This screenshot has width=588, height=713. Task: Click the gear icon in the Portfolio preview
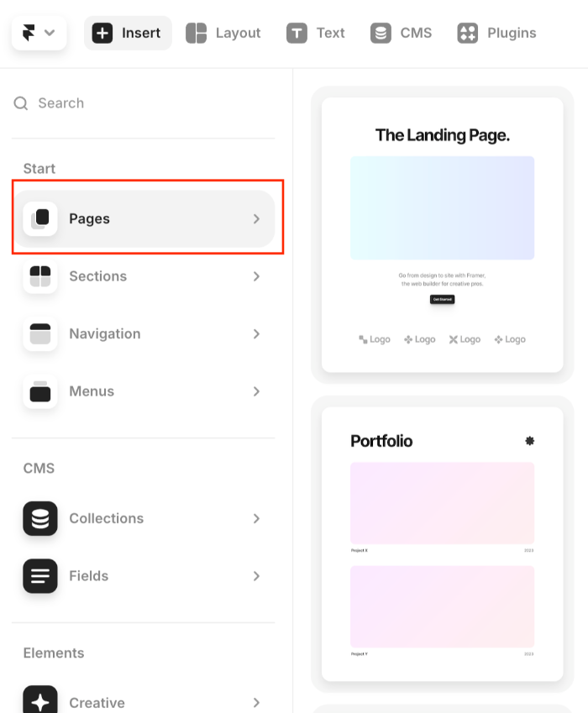click(x=530, y=440)
